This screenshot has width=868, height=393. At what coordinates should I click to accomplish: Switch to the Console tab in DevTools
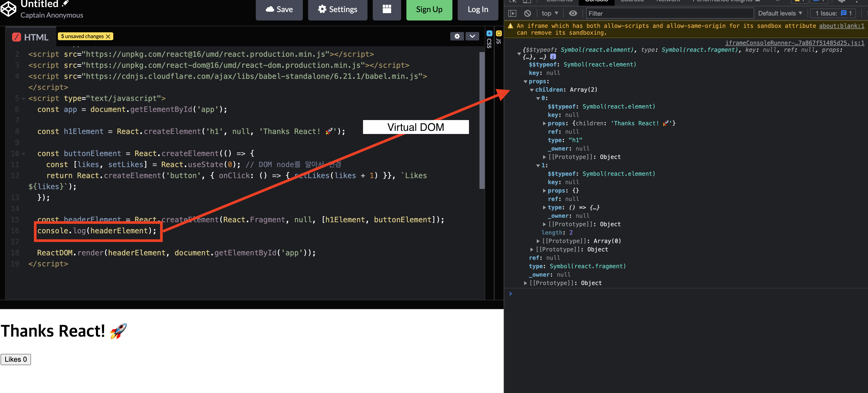click(x=596, y=2)
